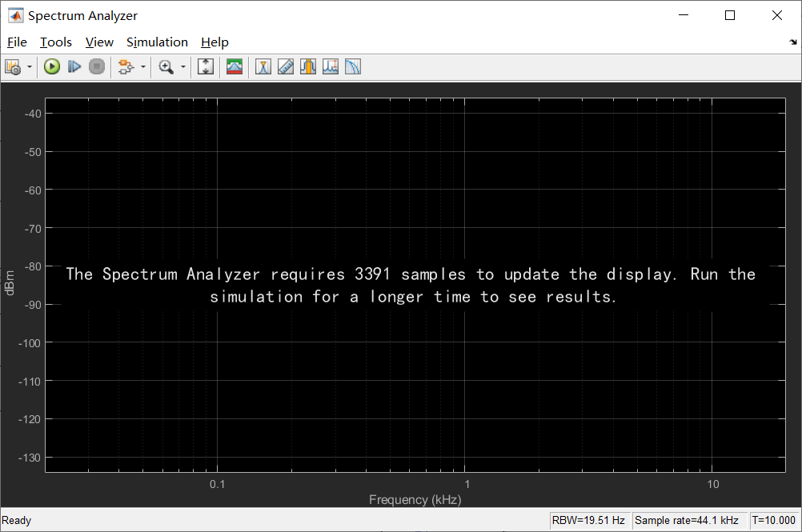Open the Tools menu
The height and width of the screenshot is (532, 802).
coord(56,42)
